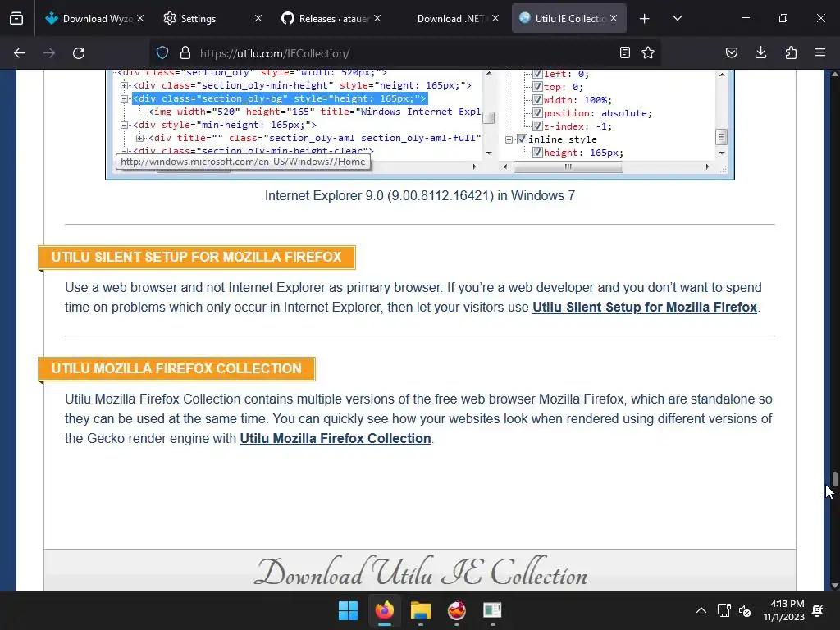
Task: Open Utilu Mozilla Firefox Collection link
Action: coord(336,438)
